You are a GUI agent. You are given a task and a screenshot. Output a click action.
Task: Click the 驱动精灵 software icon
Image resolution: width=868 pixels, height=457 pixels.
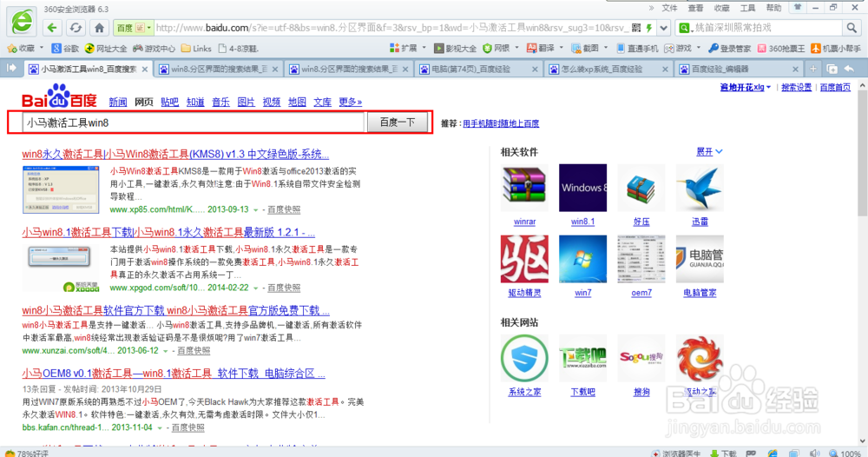click(x=524, y=259)
